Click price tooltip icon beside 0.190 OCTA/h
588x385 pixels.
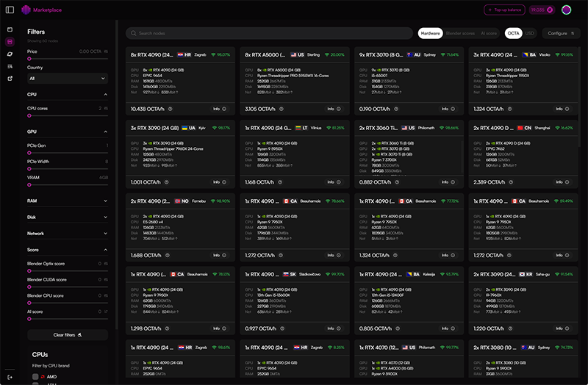(396, 109)
